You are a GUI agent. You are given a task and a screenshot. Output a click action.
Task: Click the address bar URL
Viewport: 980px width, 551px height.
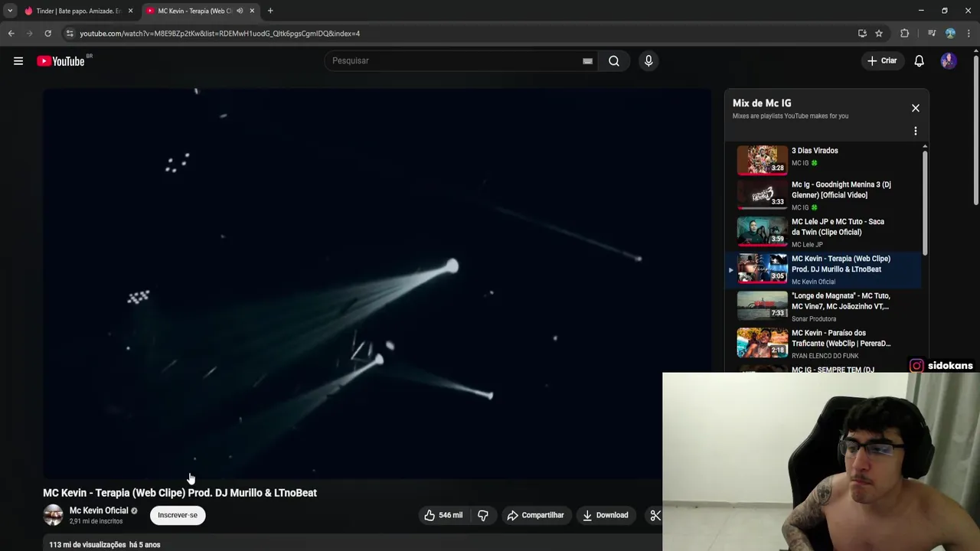[x=220, y=34]
